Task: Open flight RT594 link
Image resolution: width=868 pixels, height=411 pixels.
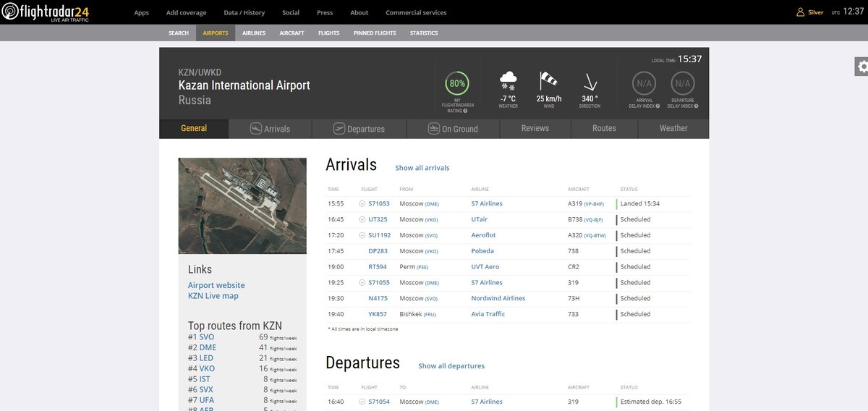Action: 378,267
